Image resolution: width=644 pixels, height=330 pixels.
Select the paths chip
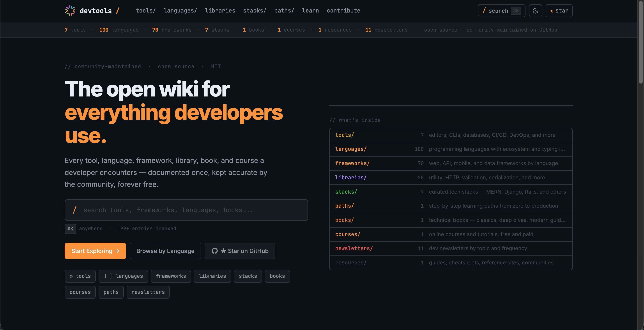click(111, 292)
